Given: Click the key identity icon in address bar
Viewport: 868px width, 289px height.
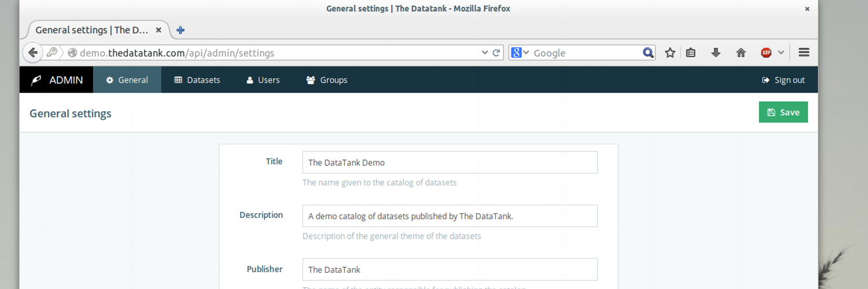Looking at the screenshot, I should coord(52,53).
